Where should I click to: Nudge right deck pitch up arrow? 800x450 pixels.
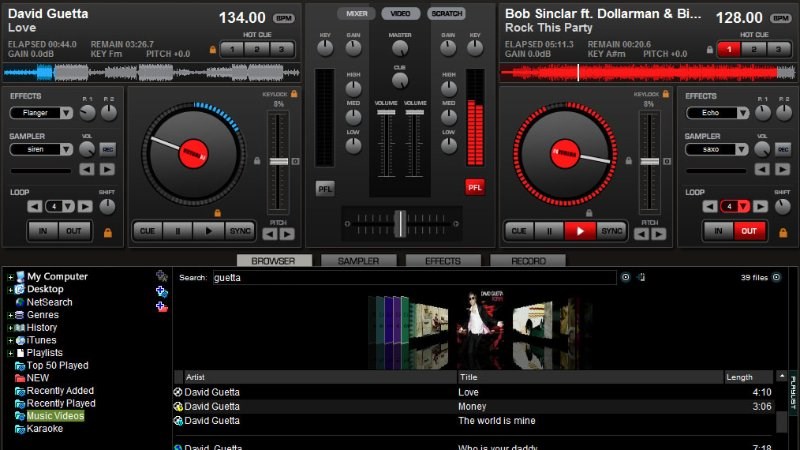tap(659, 234)
